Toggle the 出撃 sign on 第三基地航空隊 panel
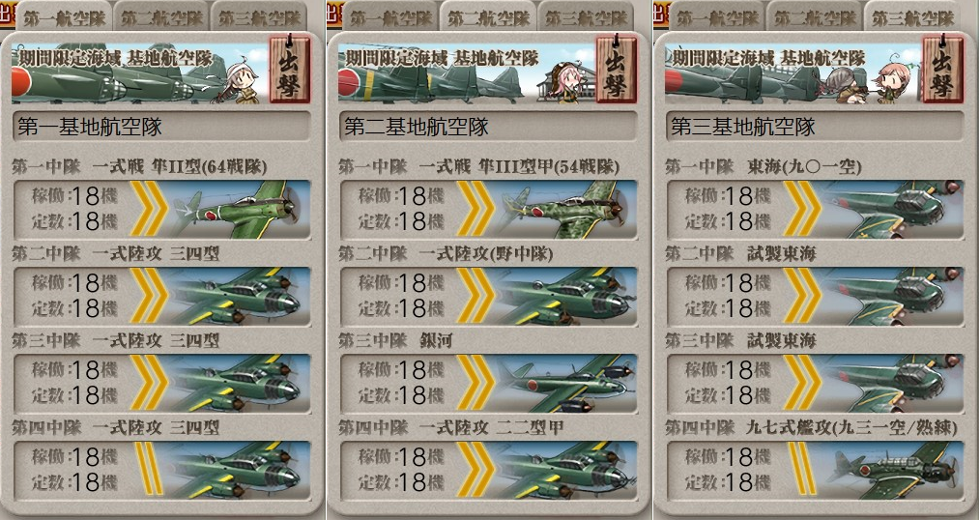Screen dimensions: 980x520 tap(943, 69)
